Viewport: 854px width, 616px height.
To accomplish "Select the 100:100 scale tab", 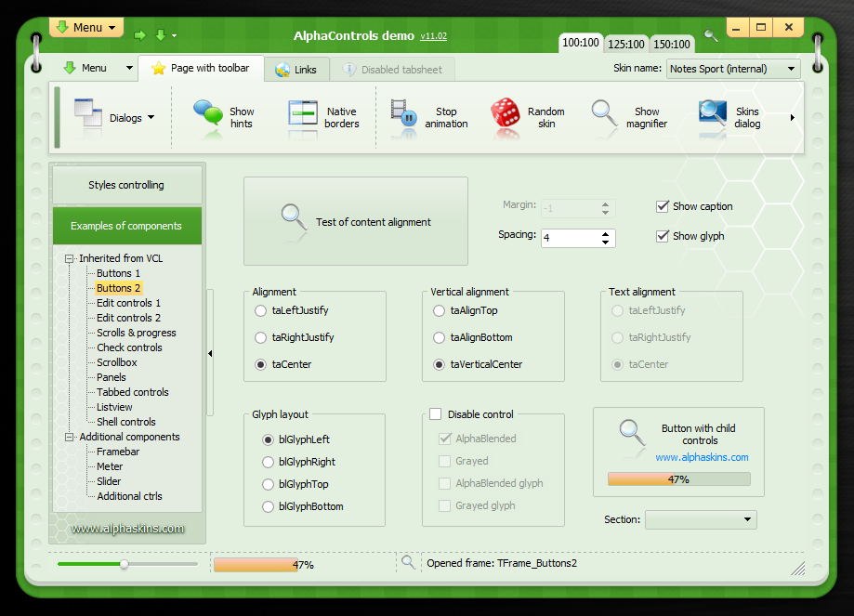I will [x=581, y=43].
